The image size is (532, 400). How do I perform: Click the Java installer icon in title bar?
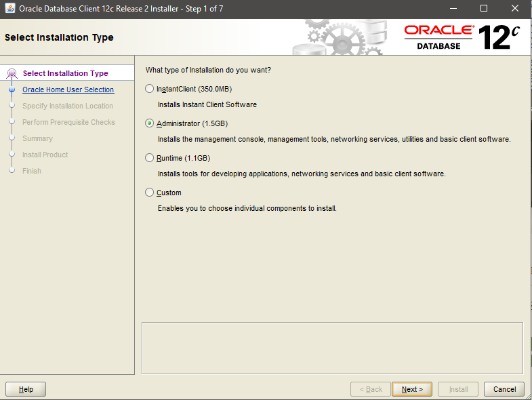(x=10, y=9)
